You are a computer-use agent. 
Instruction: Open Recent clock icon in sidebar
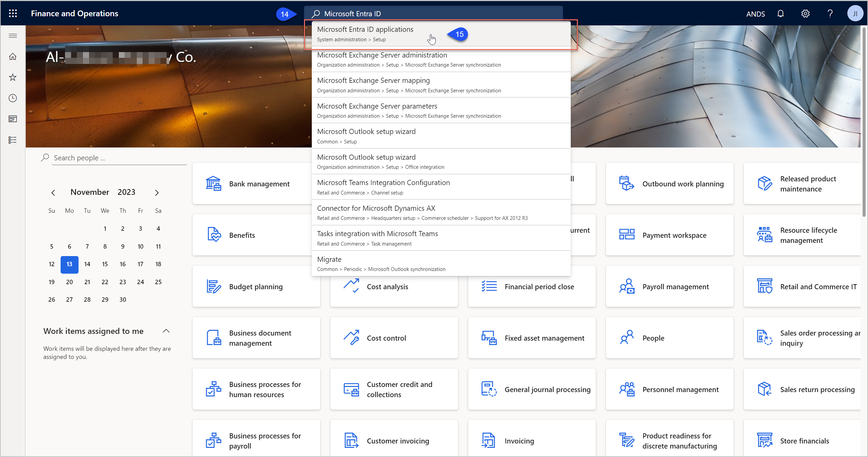coord(13,98)
